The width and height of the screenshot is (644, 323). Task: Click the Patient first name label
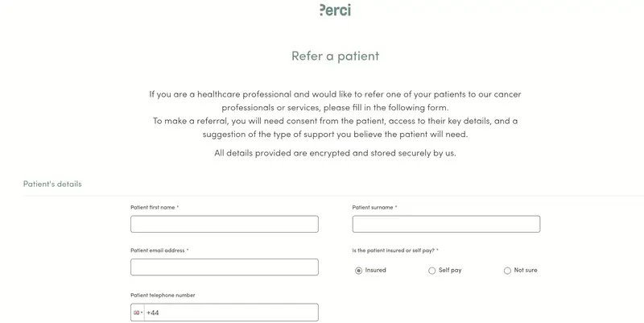[155, 208]
